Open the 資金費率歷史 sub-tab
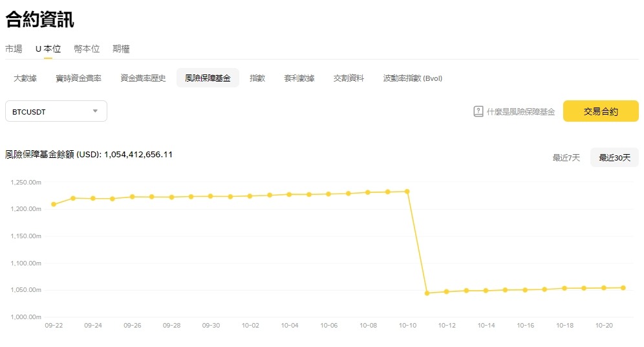Screen dimensions: 644x347 point(143,78)
